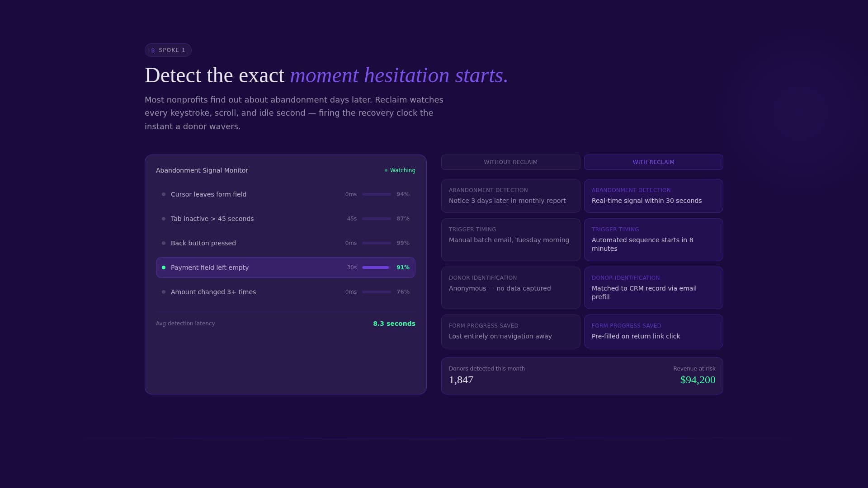Click the 87% confidence value
The width and height of the screenshot is (868, 488).
403,219
